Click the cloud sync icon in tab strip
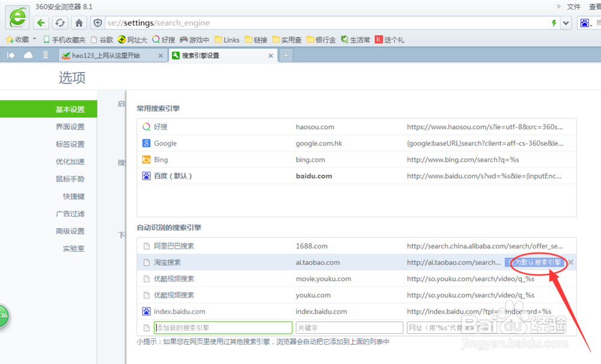601x364 pixels. pyautogui.click(x=28, y=55)
